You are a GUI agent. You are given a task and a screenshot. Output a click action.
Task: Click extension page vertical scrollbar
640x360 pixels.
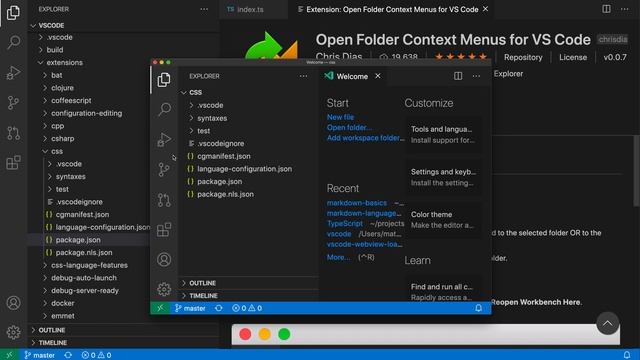pyautogui.click(x=636, y=171)
